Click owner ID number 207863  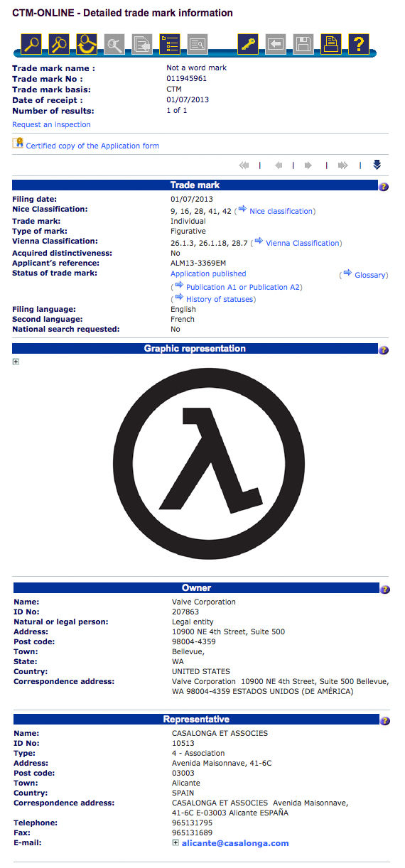[x=185, y=612]
